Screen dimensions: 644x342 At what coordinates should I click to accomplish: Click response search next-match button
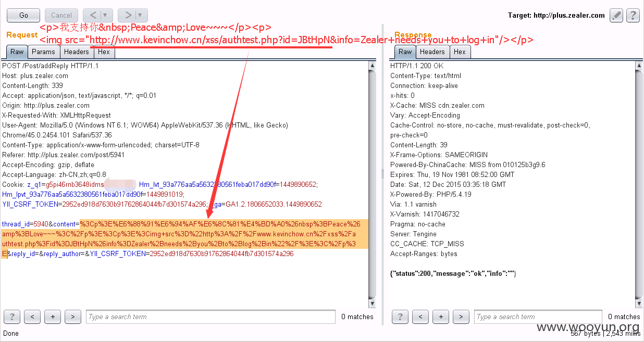point(461,316)
